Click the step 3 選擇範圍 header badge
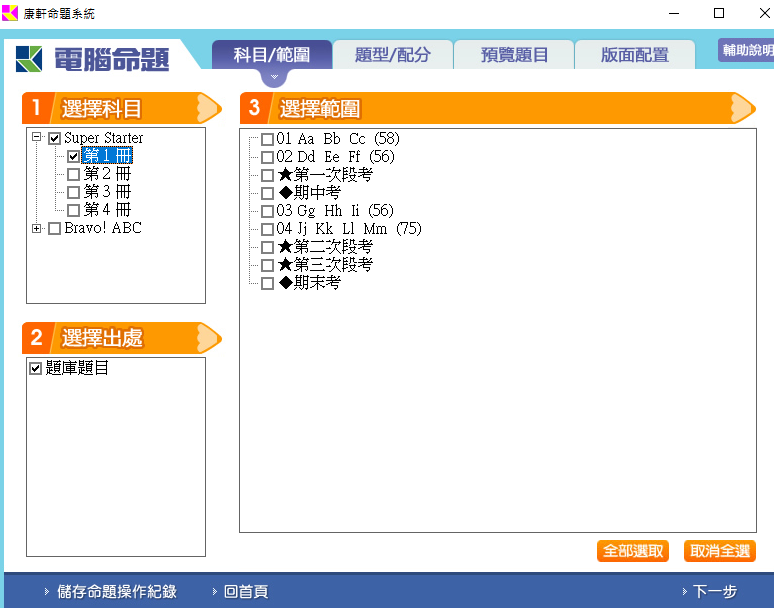The width and height of the screenshot is (774, 608). 254,108
